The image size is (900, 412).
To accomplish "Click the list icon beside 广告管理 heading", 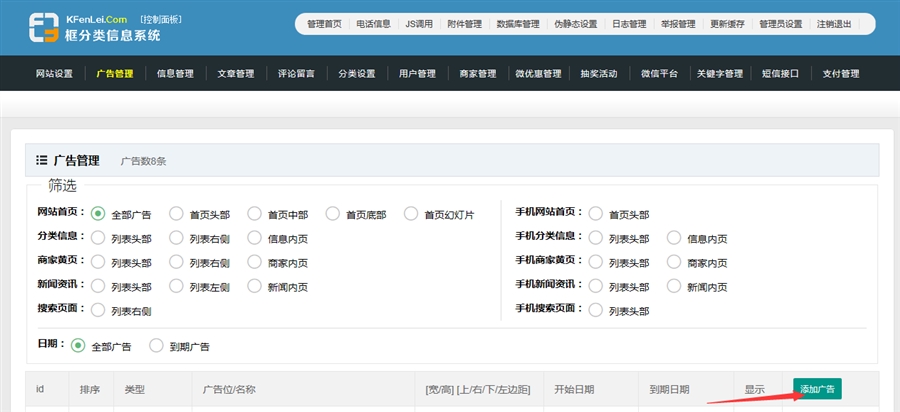I will [41, 160].
